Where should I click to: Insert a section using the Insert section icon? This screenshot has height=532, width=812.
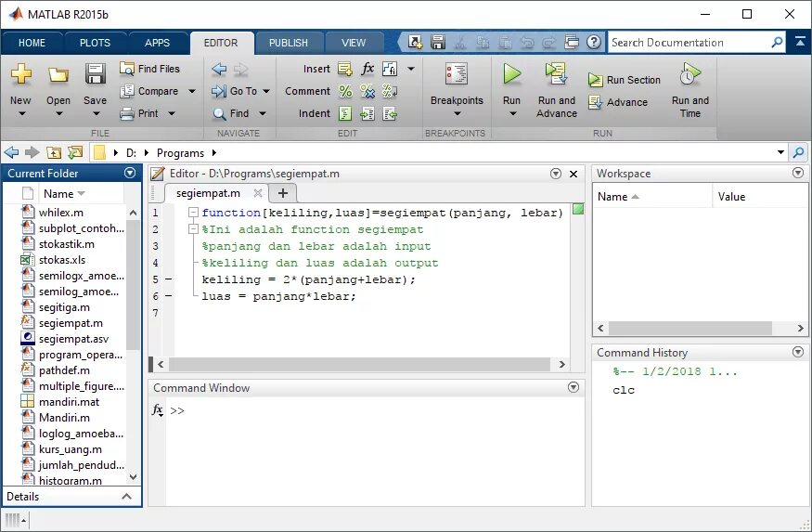345,69
